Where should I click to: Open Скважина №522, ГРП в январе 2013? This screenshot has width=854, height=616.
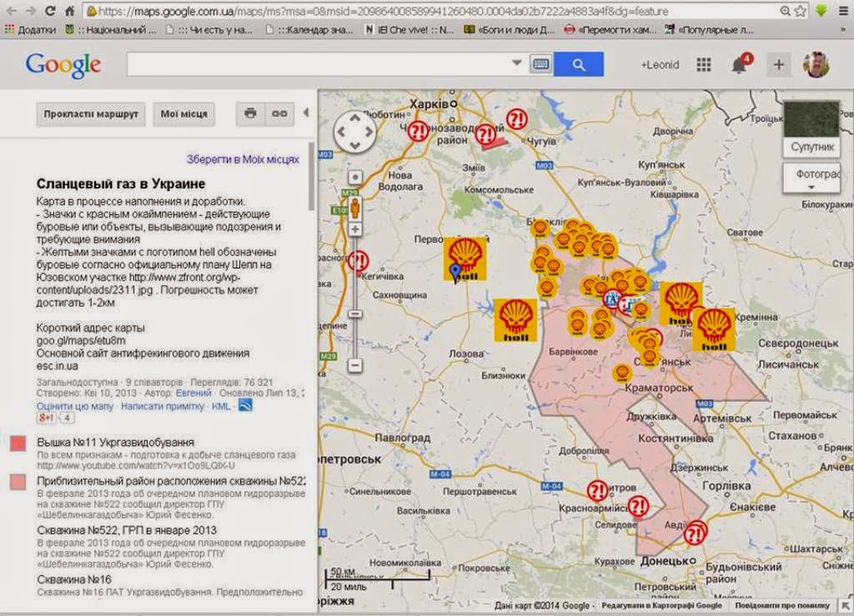(127, 531)
